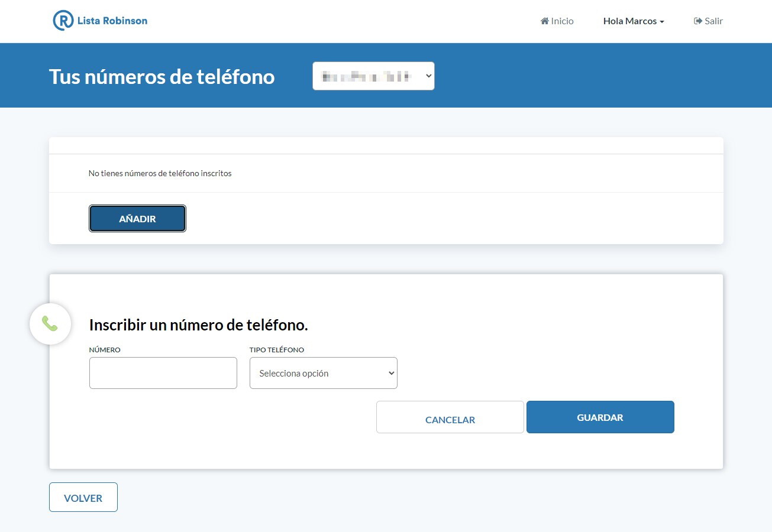772x532 pixels.
Task: Click the 'Tus números de teléfono' heading
Action: pos(161,76)
